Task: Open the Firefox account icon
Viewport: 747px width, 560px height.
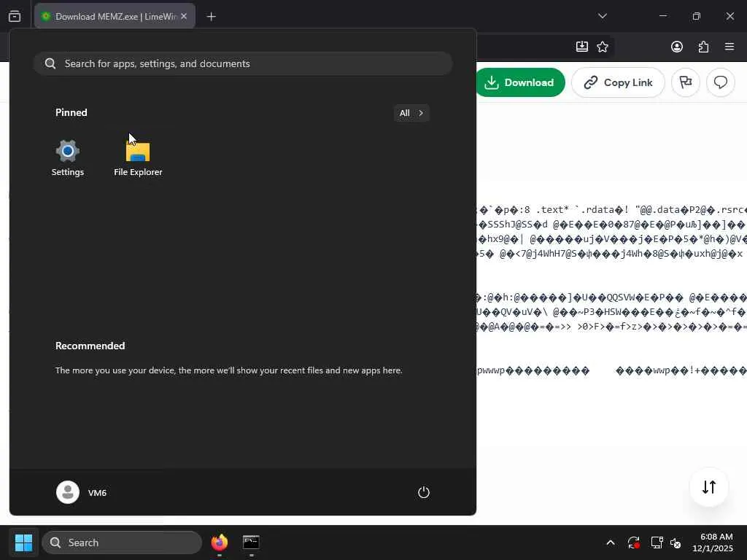Action: (x=676, y=47)
